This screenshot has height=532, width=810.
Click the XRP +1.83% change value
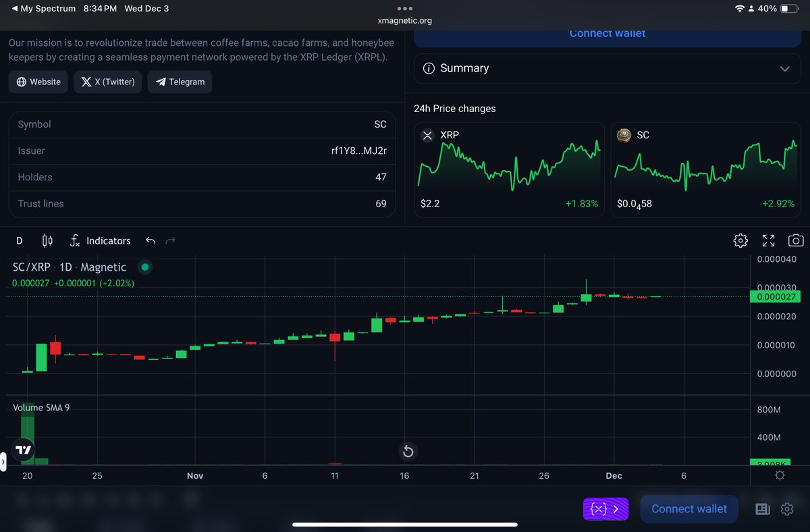(582, 203)
